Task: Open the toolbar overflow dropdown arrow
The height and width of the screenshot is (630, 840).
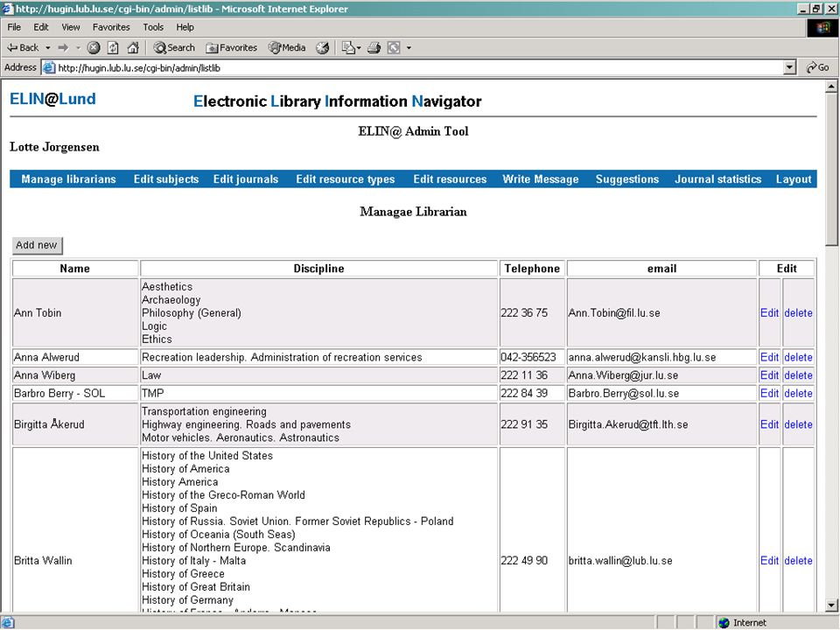Action: click(409, 47)
